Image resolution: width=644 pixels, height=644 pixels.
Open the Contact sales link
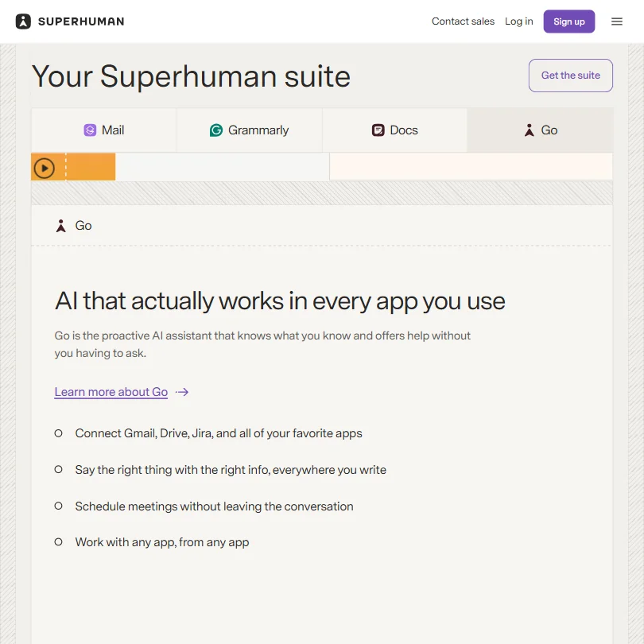463,21
